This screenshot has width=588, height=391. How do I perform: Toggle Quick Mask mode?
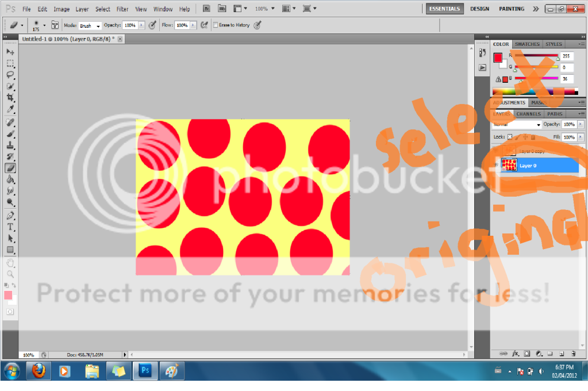click(10, 311)
